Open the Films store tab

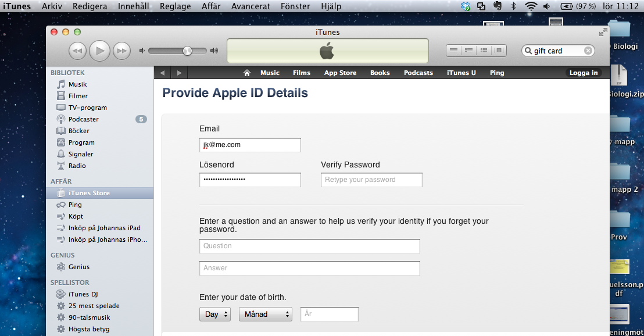click(302, 73)
